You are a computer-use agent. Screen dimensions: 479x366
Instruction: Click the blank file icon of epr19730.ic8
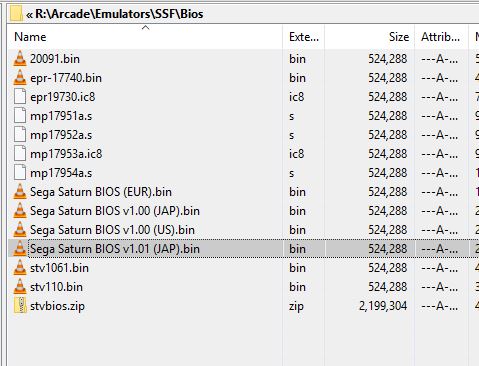(x=20, y=97)
